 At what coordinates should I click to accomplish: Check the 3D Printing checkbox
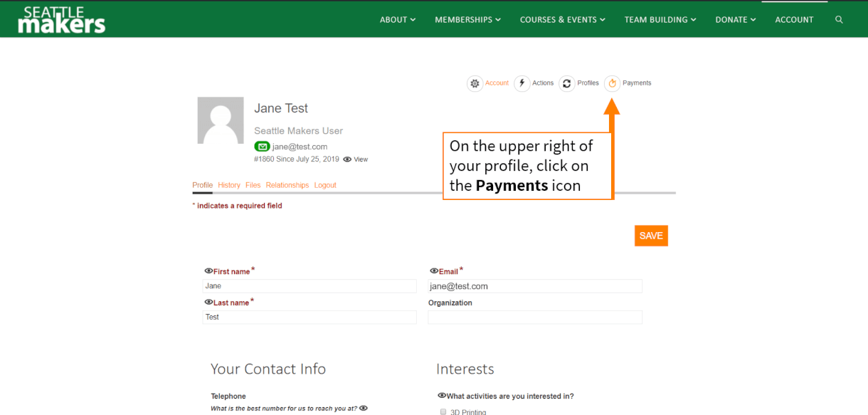pos(443,411)
